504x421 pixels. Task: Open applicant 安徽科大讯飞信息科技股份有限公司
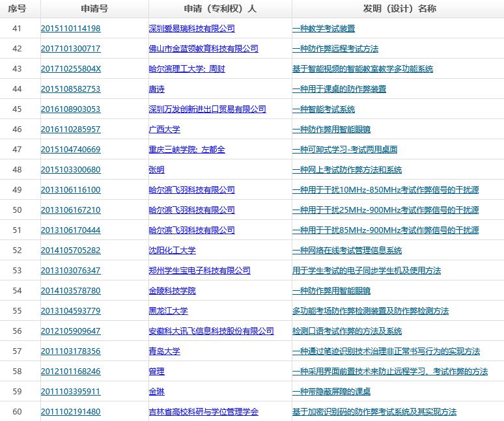point(211,331)
